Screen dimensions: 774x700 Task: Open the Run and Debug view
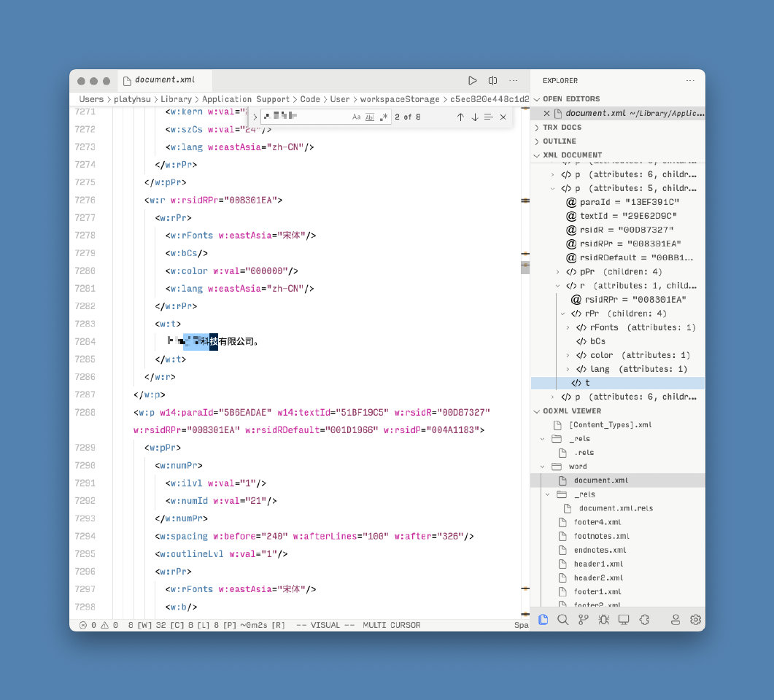(x=603, y=619)
